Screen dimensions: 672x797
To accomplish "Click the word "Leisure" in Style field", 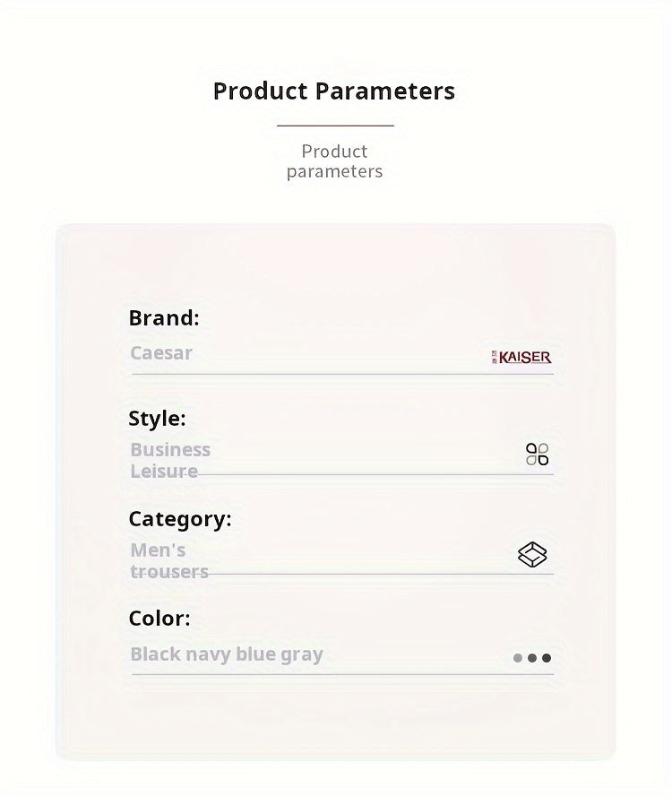I will pos(164,471).
